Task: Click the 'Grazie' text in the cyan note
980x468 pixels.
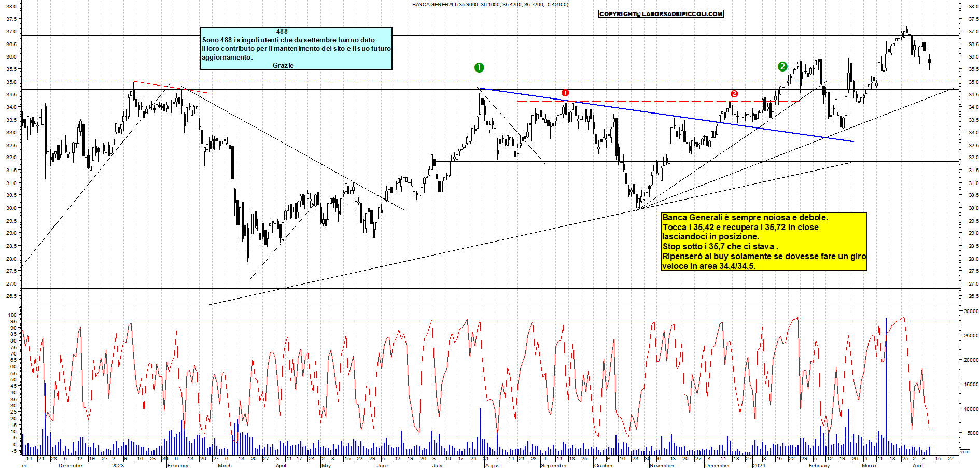Action: [283, 65]
